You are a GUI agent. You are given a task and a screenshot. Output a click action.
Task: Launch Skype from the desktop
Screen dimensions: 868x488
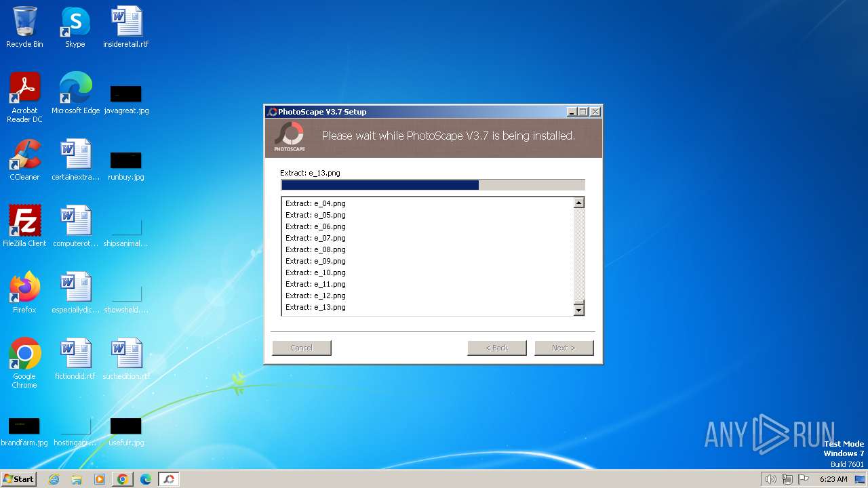(x=75, y=27)
